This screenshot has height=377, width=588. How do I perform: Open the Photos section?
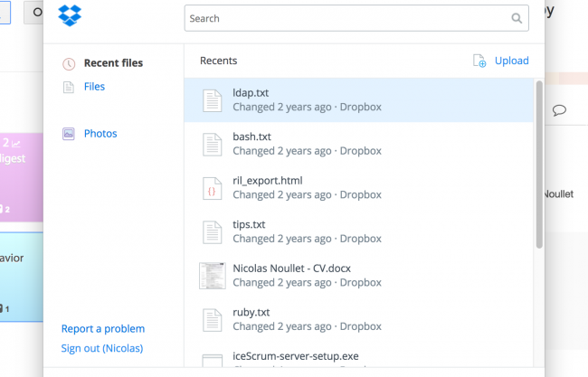100,134
